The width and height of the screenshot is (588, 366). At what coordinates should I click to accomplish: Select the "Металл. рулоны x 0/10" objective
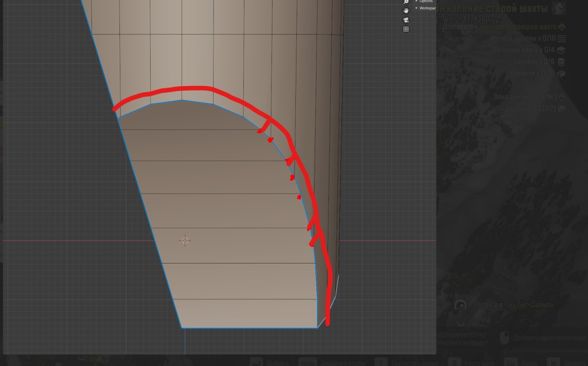click(x=523, y=39)
